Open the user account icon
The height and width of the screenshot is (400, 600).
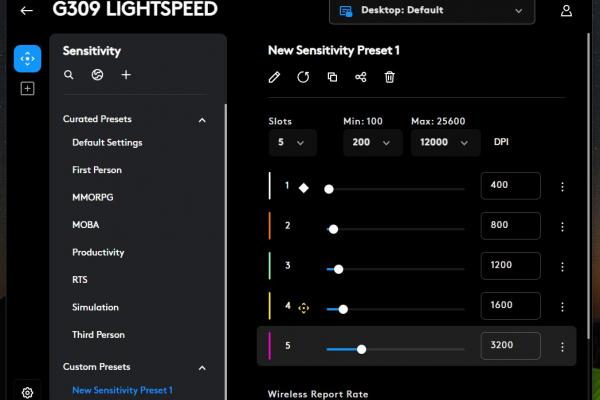[x=566, y=11]
